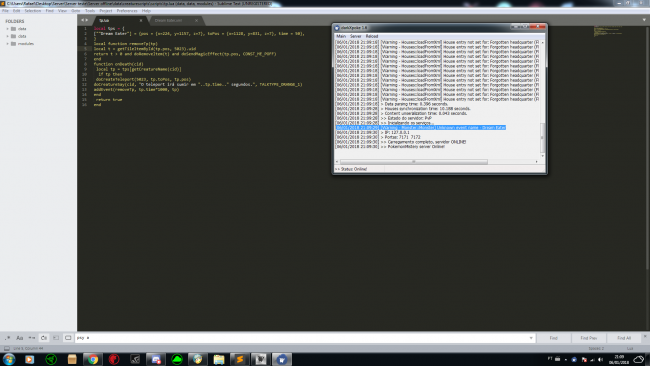
Task: Open the tab list dropdown arrow
Action: pyautogui.click(x=644, y=20)
